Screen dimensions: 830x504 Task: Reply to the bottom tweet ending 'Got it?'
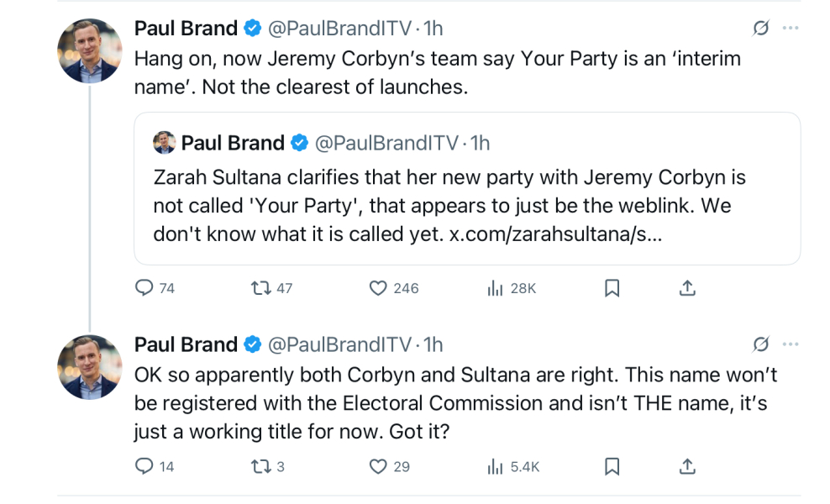pos(143,465)
